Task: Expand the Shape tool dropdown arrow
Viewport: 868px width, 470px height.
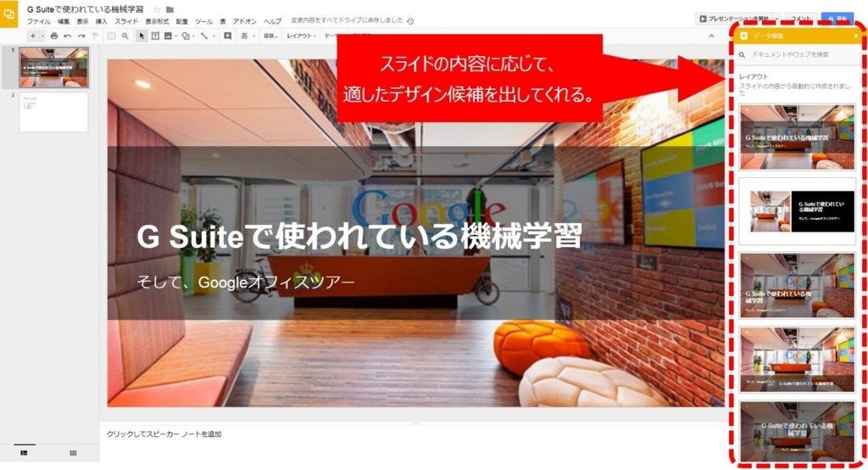Action: (x=193, y=36)
